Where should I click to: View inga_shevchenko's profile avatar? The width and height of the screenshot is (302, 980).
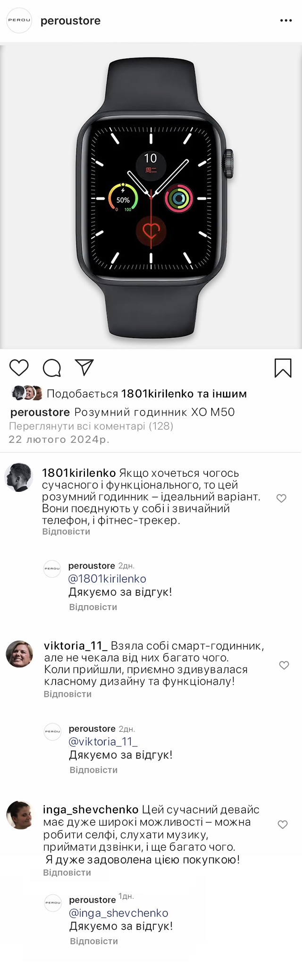click(19, 815)
